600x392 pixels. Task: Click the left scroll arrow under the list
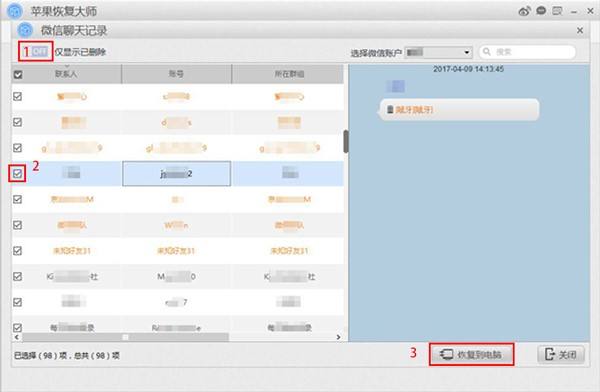(x=16, y=337)
